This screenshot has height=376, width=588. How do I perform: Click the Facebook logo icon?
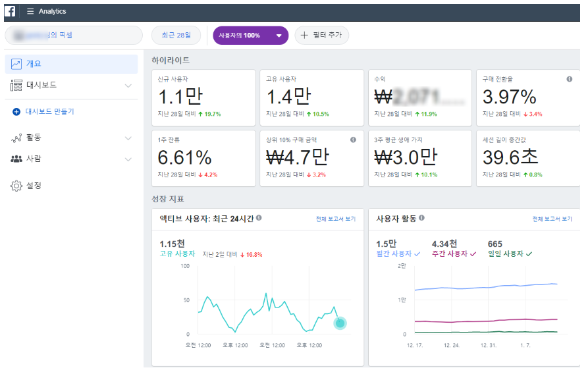coord(10,11)
